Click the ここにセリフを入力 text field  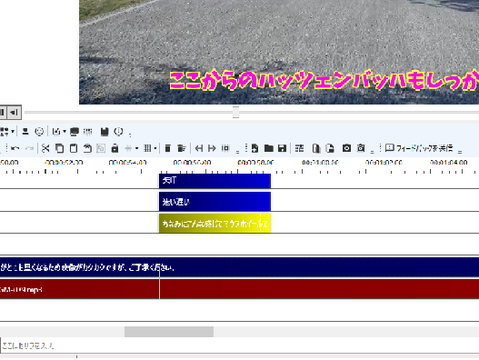coord(239,346)
